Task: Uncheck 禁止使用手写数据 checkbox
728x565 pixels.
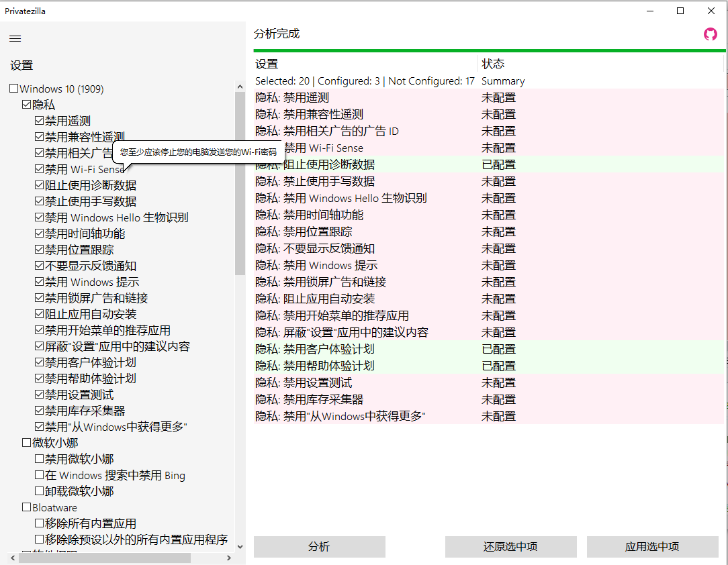Action: (x=40, y=201)
